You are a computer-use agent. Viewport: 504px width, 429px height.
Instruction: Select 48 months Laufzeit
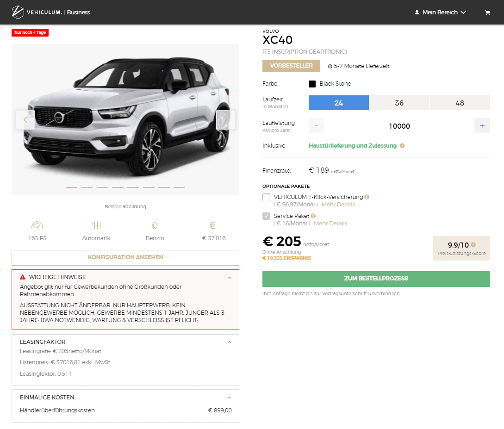pos(460,103)
